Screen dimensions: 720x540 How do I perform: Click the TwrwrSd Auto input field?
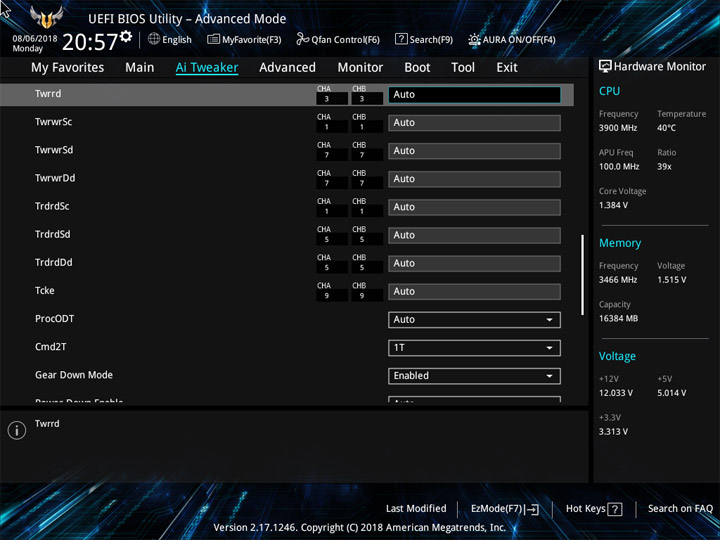click(x=474, y=151)
